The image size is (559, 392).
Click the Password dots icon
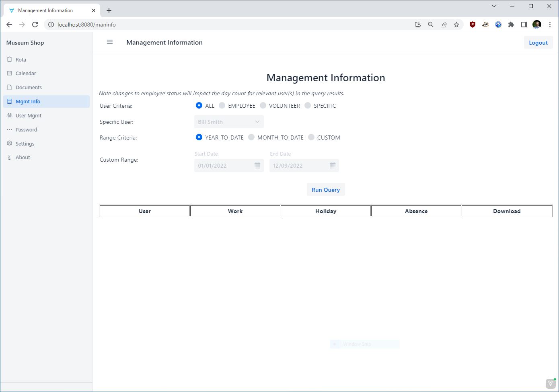point(10,129)
